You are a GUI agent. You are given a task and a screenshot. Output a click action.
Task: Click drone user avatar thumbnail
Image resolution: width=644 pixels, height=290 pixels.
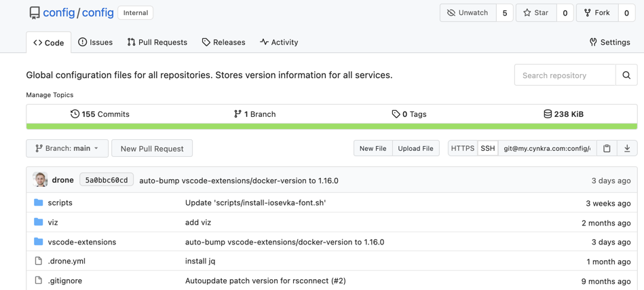click(x=40, y=180)
